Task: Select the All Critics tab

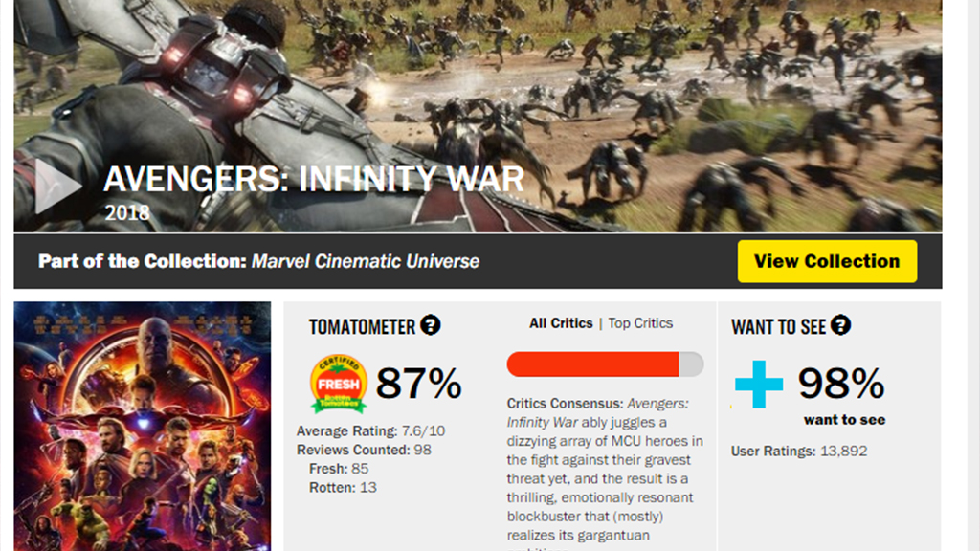Action: pos(561,323)
